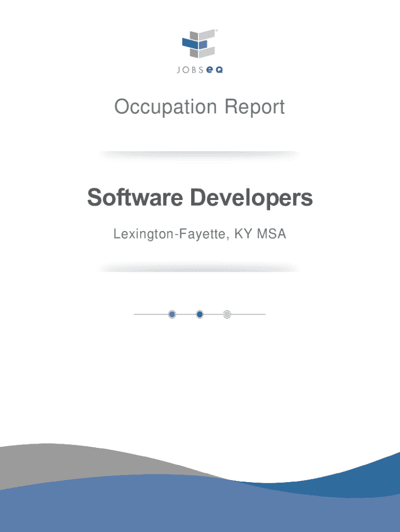Click the gray "JOBS" letters under the logo
400x532 pixels.
click(x=189, y=71)
